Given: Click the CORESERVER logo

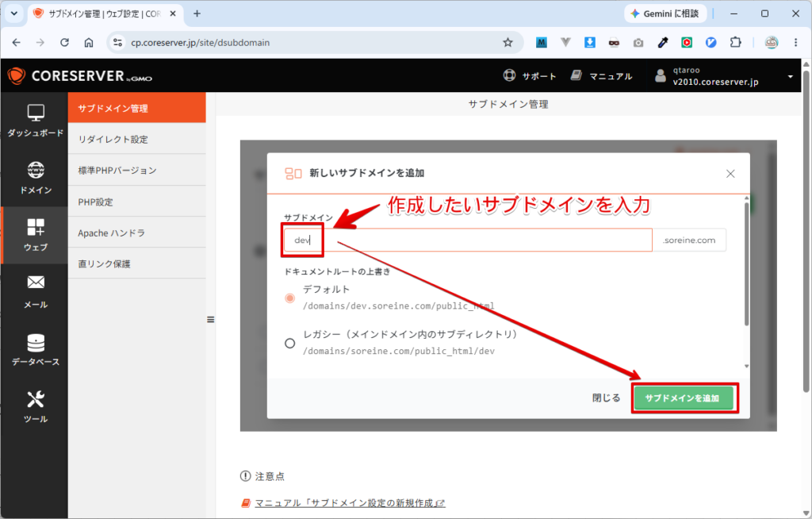Looking at the screenshot, I should (x=80, y=76).
